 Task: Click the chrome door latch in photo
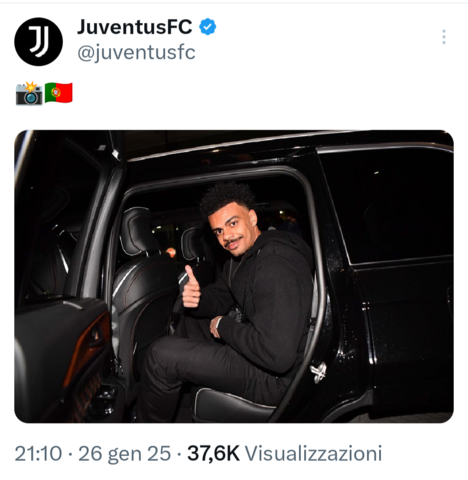tap(318, 372)
